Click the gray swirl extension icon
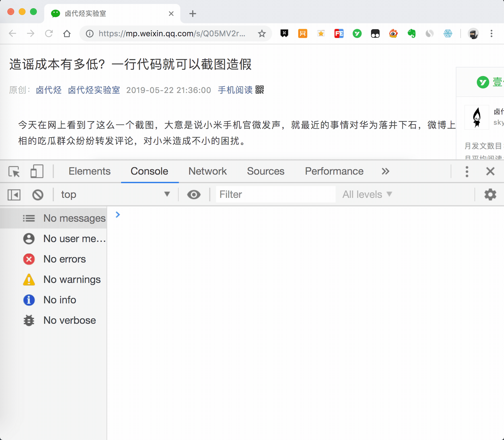The image size is (504, 440). click(x=430, y=33)
